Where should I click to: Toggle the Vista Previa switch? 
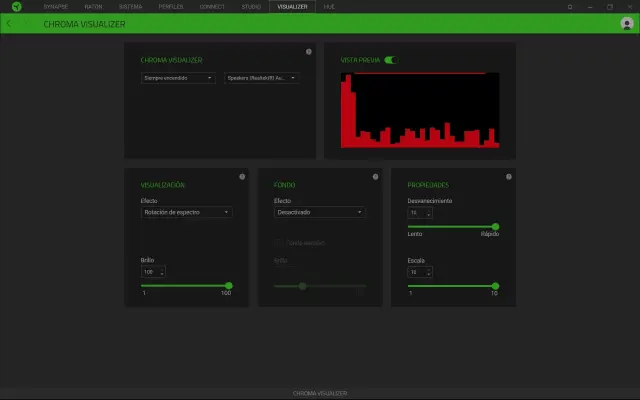coord(391,60)
